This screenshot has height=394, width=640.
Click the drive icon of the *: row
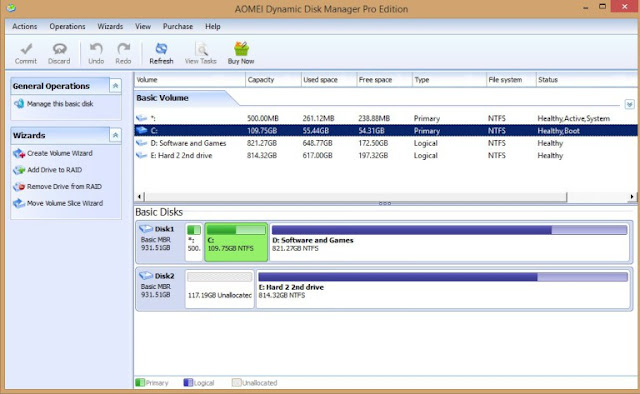click(x=142, y=118)
